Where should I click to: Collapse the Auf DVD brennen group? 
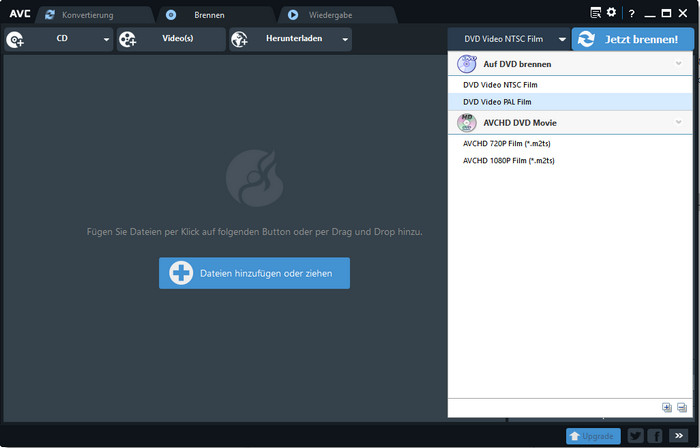coord(679,64)
